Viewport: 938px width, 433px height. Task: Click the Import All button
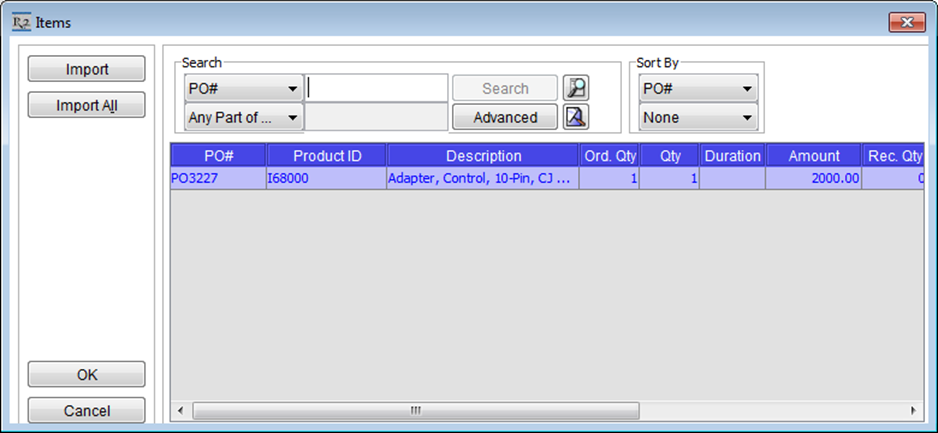tap(87, 105)
